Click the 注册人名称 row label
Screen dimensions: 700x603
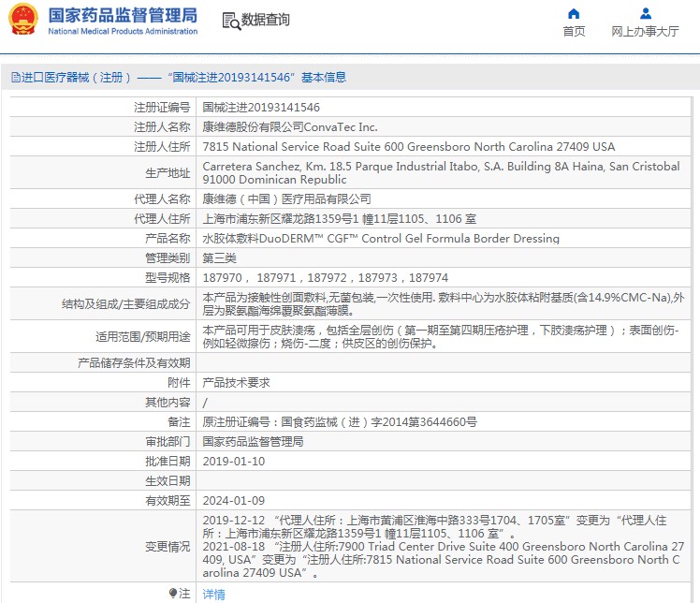pos(162,127)
